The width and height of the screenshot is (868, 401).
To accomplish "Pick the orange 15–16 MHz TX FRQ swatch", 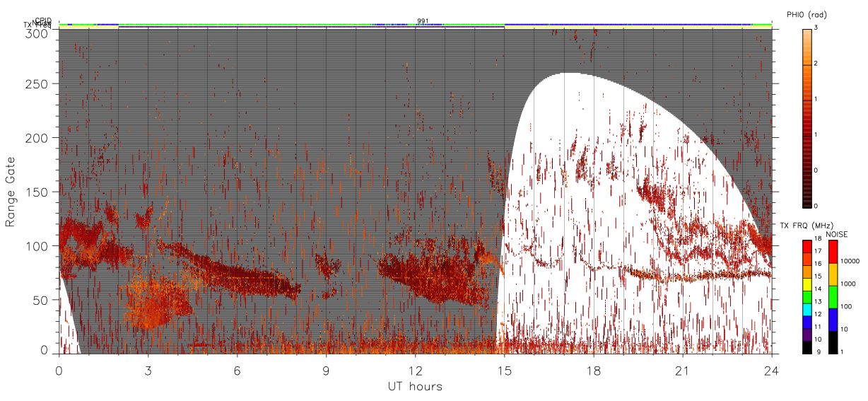I will coord(807,272).
